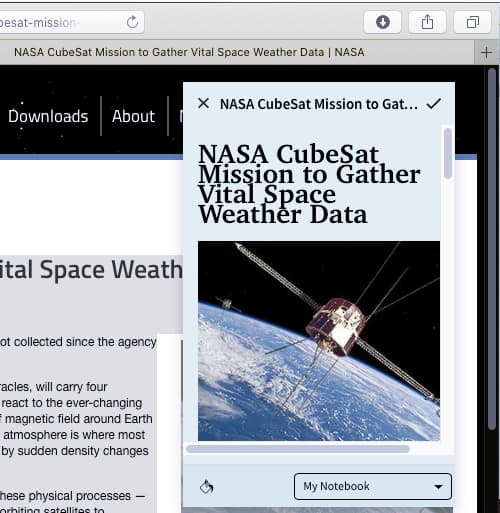Click the satellite preview image in clipper
This screenshot has height=513, width=500.
tap(319, 341)
